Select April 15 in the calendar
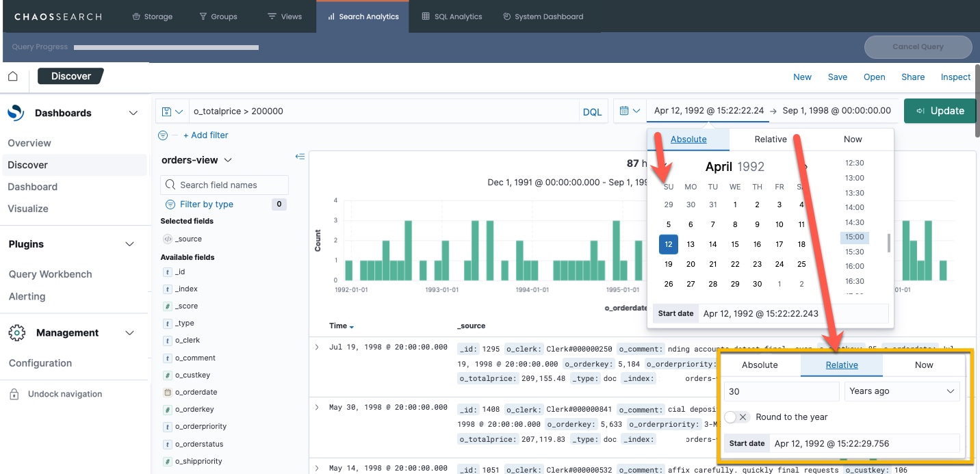This screenshot has width=980, height=474. (735, 244)
